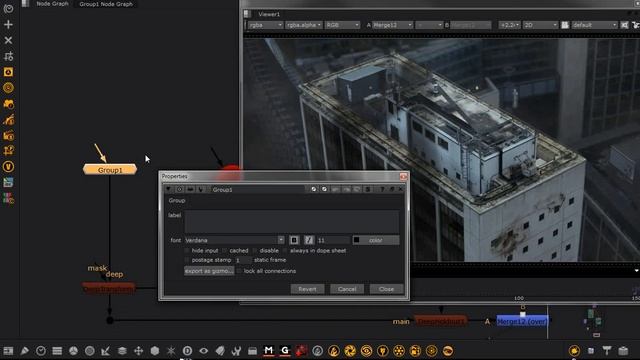The width and height of the screenshot is (640, 360).
Task: Enable the hide input checkbox
Action: tap(187, 251)
